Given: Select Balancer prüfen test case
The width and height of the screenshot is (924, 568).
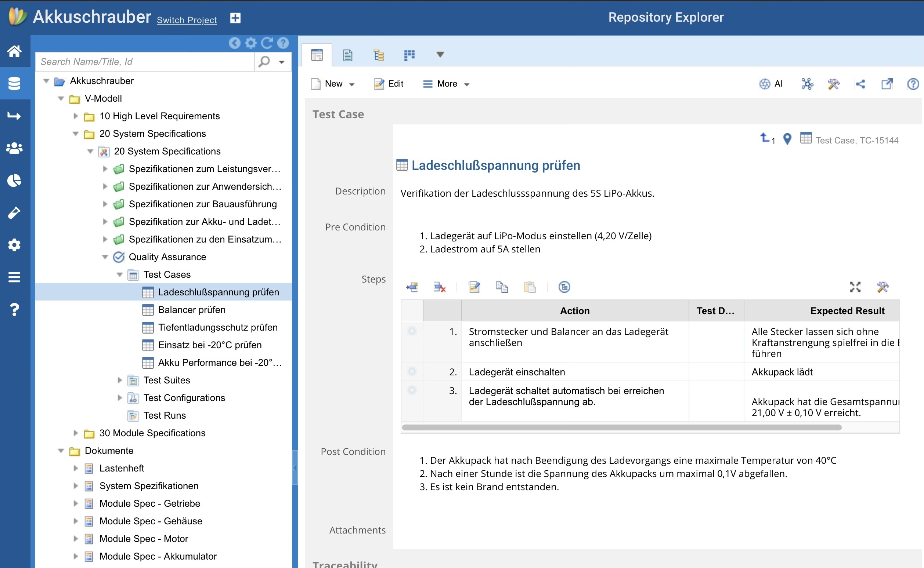Looking at the screenshot, I should click(191, 310).
